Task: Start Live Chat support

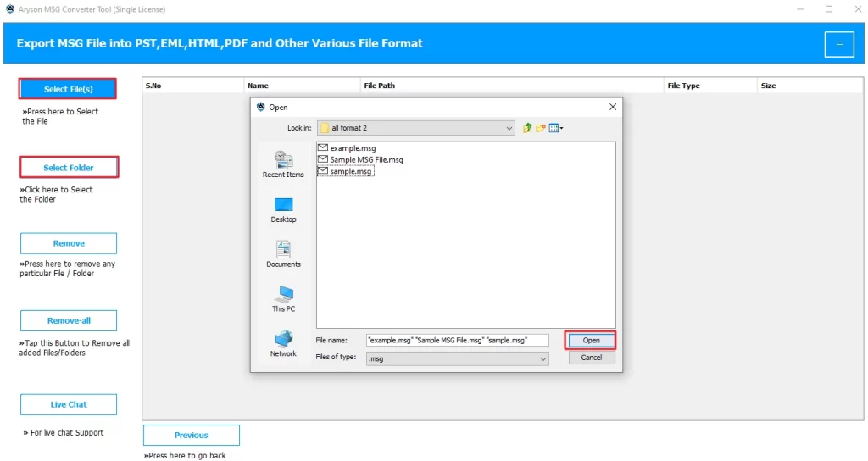Action: pyautogui.click(x=69, y=404)
